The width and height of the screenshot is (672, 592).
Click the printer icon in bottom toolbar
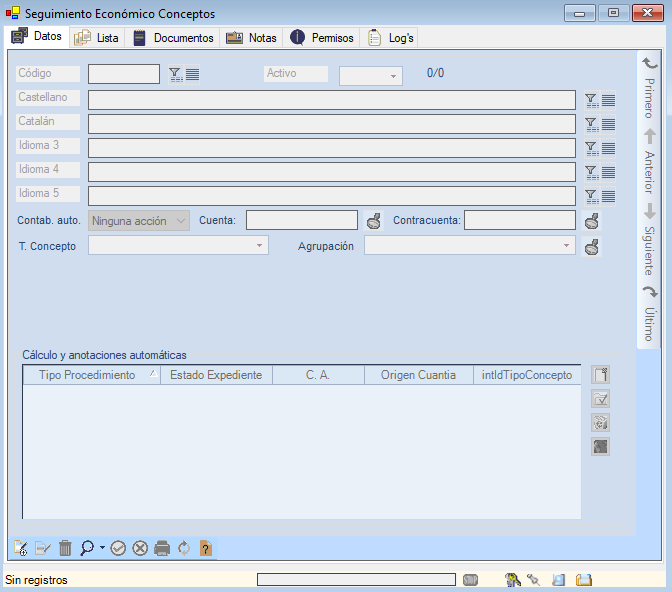click(162, 548)
